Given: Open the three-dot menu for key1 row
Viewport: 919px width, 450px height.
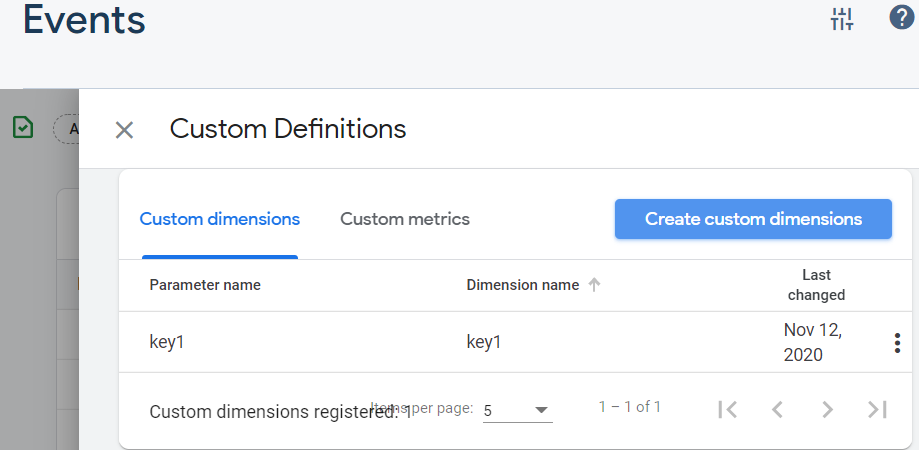Looking at the screenshot, I should click(897, 343).
